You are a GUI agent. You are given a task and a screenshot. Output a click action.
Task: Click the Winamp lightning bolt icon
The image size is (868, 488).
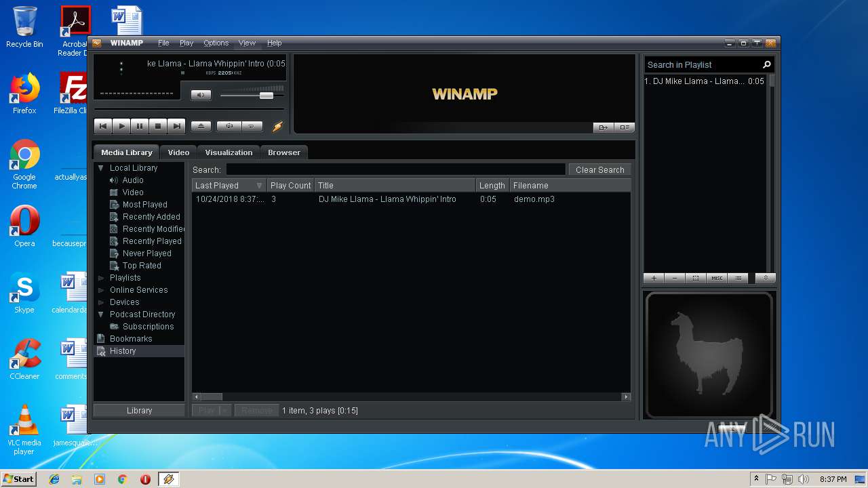click(x=277, y=126)
